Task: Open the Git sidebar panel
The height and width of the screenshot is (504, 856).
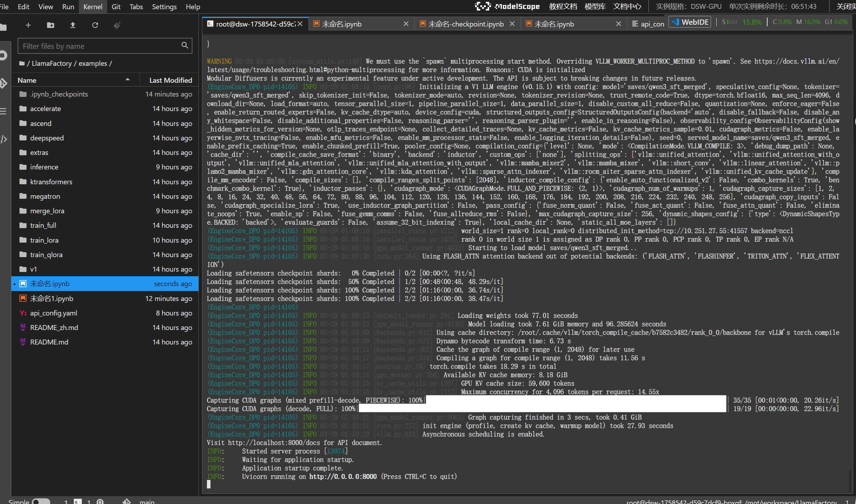Action: [4, 83]
